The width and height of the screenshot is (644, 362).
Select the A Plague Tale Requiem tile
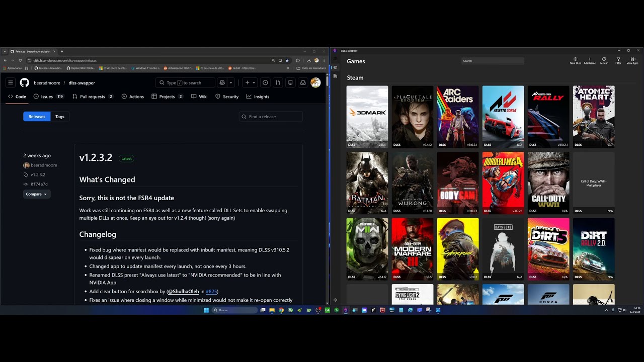click(x=413, y=117)
